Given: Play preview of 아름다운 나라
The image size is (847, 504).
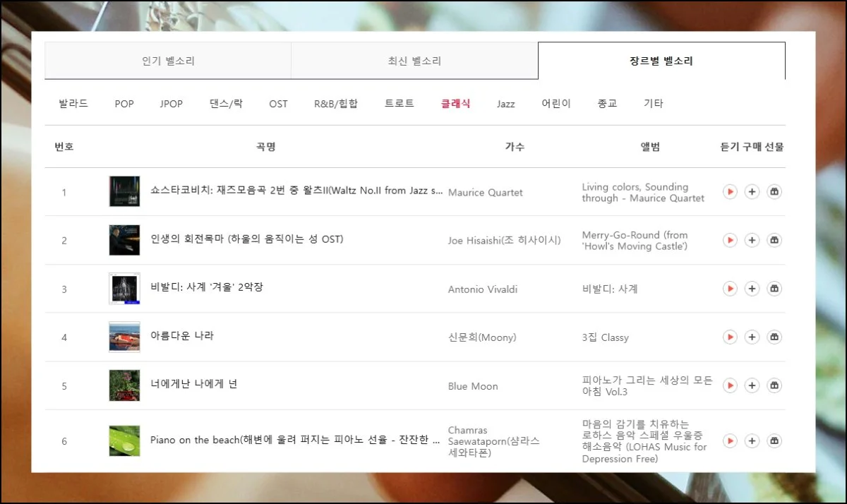Looking at the screenshot, I should coord(730,337).
